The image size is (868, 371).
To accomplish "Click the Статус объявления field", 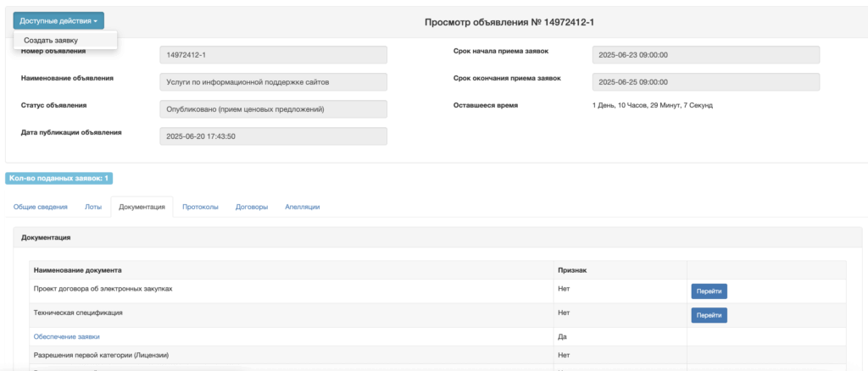I will pos(273,109).
